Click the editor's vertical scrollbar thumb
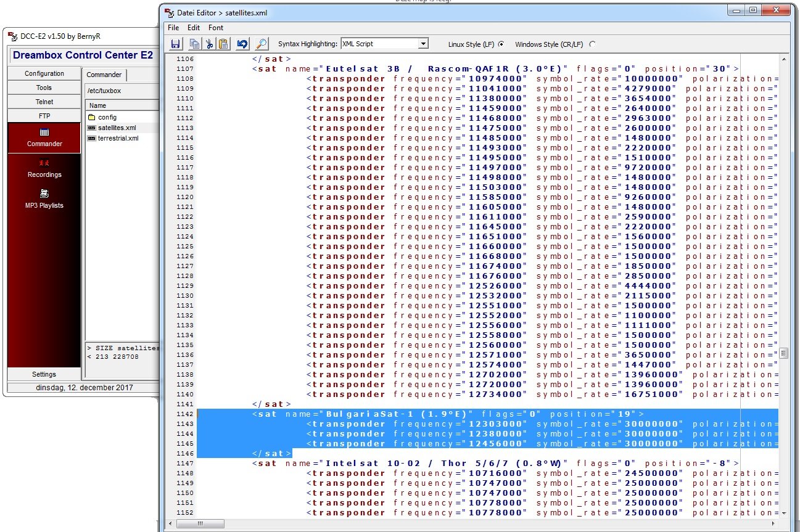The height and width of the screenshot is (532, 800). pyautogui.click(x=784, y=353)
